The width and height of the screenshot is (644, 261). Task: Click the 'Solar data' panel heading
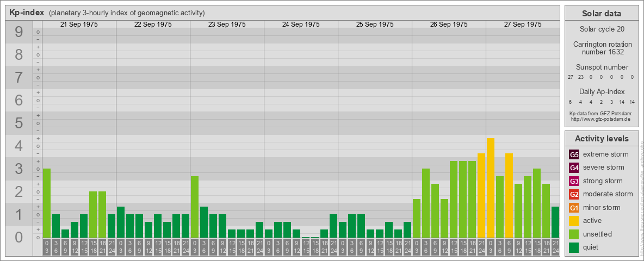tap(602, 13)
